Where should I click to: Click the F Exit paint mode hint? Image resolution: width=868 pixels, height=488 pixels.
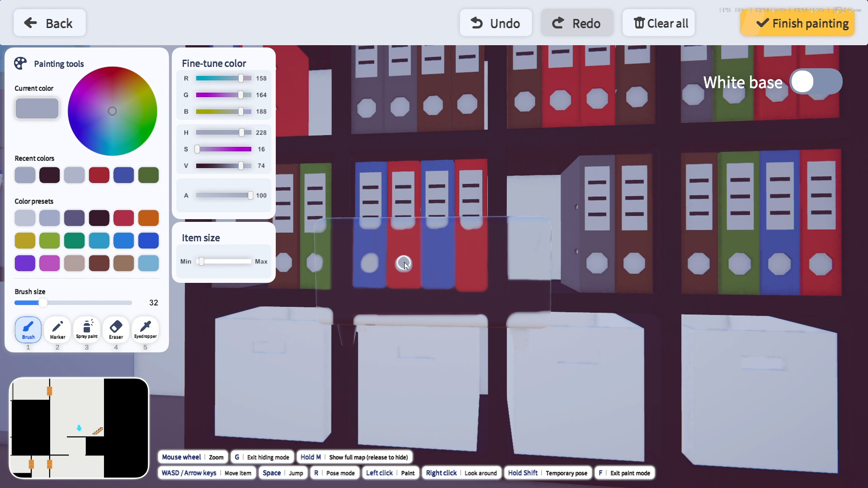pyautogui.click(x=625, y=473)
